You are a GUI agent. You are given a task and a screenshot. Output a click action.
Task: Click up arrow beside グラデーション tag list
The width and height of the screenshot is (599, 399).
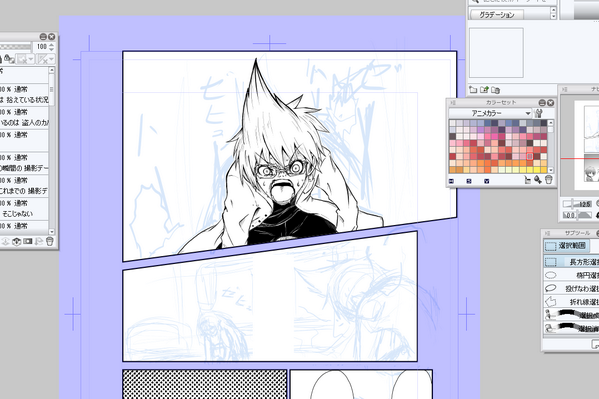(553, 11)
